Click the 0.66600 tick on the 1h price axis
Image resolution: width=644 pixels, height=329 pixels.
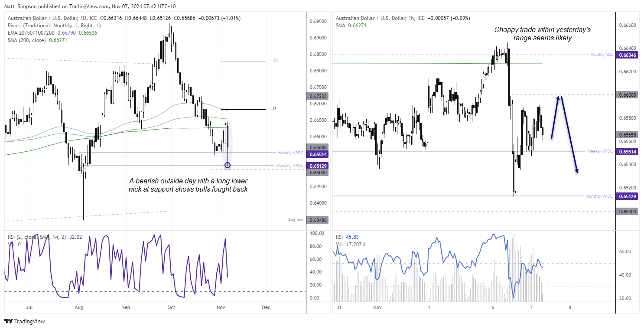627,26
